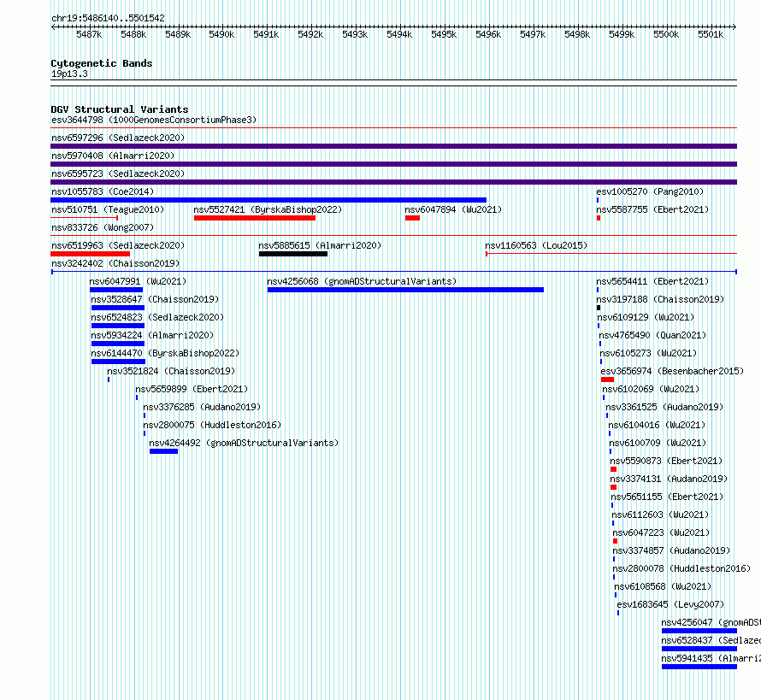Select nsv6104016 (Wu2021) label
761x700 pixels.
point(657,425)
